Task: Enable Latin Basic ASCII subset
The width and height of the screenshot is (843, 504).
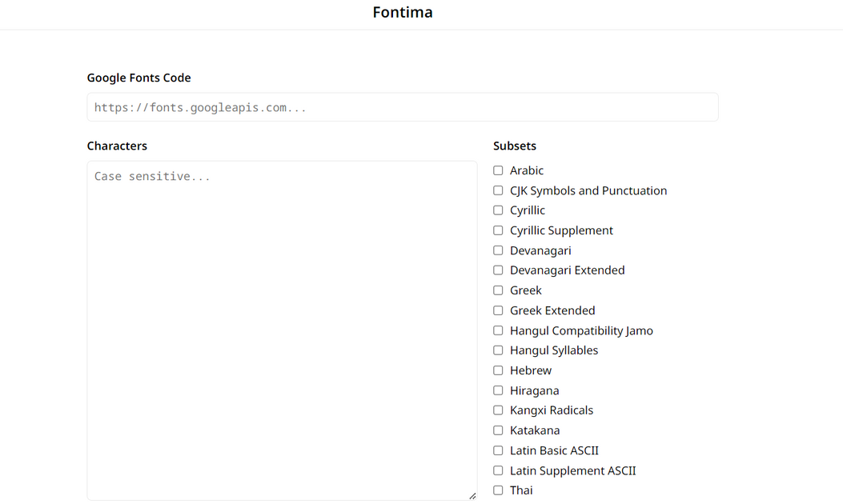Action: pos(498,450)
